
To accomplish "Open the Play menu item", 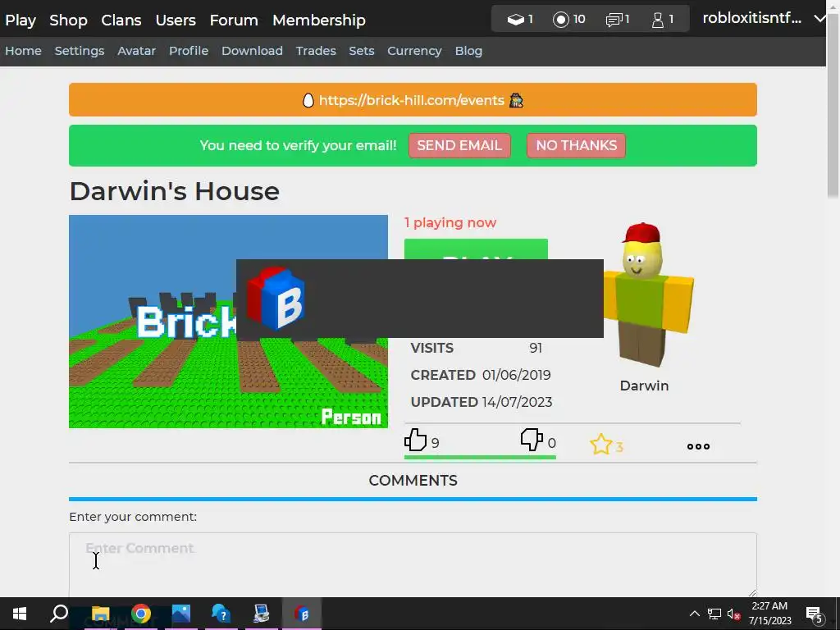I will (x=21, y=21).
